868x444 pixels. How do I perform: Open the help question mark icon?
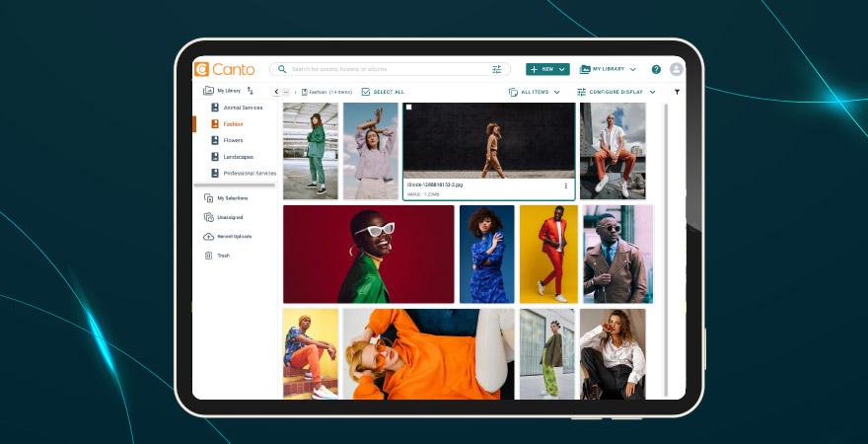[x=656, y=69]
